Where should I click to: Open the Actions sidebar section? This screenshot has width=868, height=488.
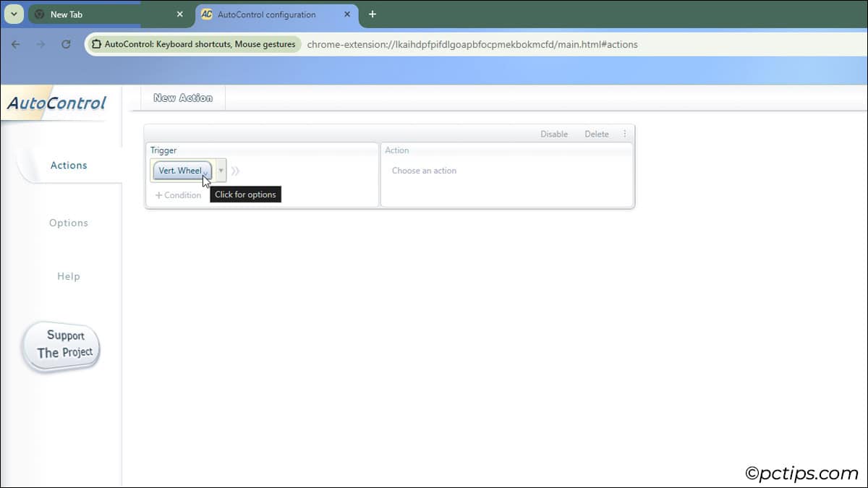69,166
